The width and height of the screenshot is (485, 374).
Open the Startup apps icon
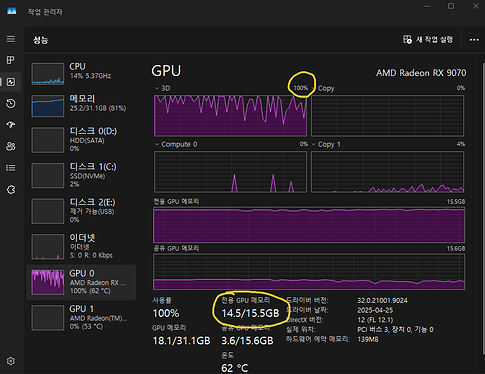pyautogui.click(x=11, y=125)
